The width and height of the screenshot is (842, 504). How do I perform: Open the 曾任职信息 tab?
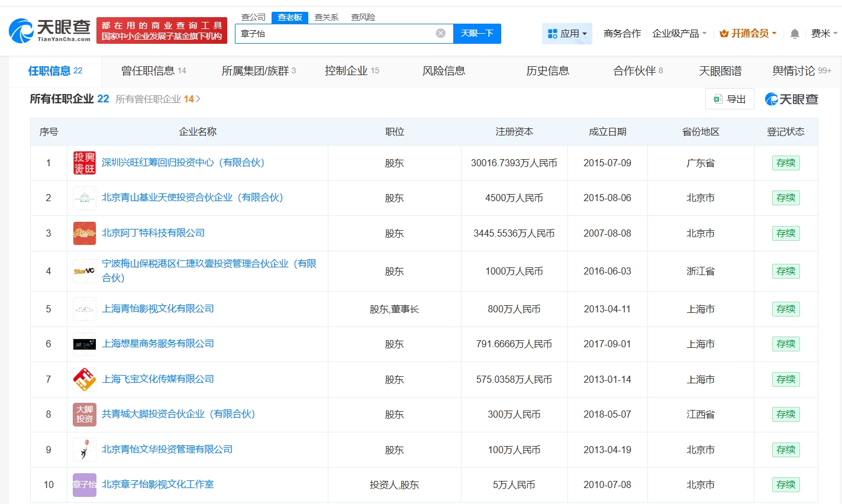coord(153,71)
